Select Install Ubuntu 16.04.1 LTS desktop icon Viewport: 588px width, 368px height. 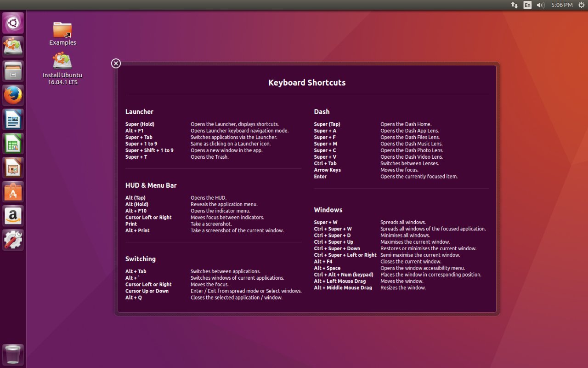tap(62, 62)
